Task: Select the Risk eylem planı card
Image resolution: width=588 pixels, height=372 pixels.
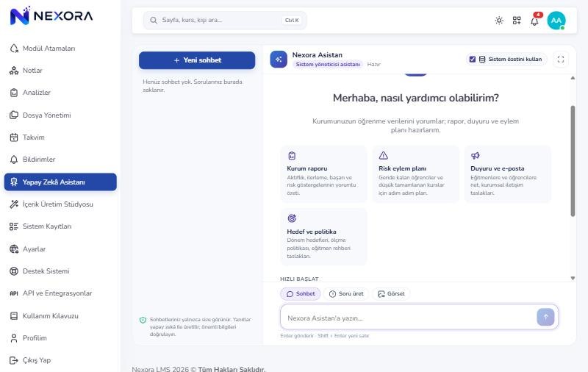Action: click(x=415, y=174)
